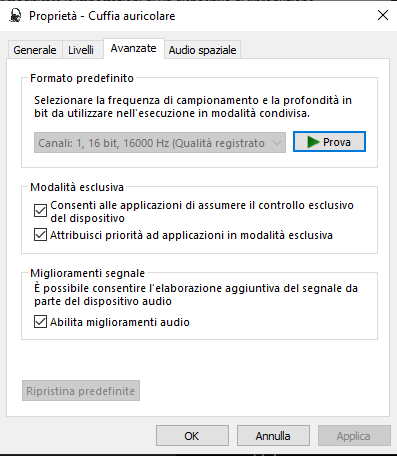Click the Abilita miglioramenti audio label text

120,322
